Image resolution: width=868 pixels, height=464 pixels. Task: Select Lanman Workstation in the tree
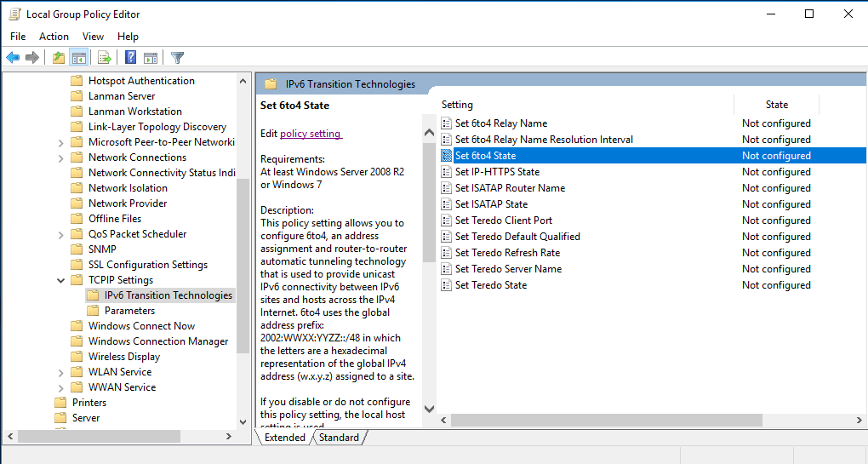click(135, 112)
